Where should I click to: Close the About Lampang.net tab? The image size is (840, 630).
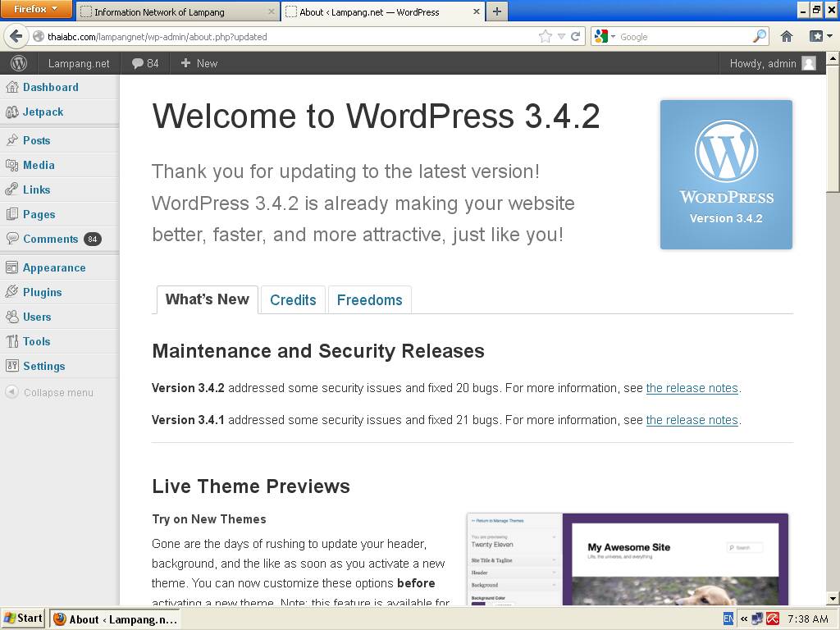tap(477, 11)
